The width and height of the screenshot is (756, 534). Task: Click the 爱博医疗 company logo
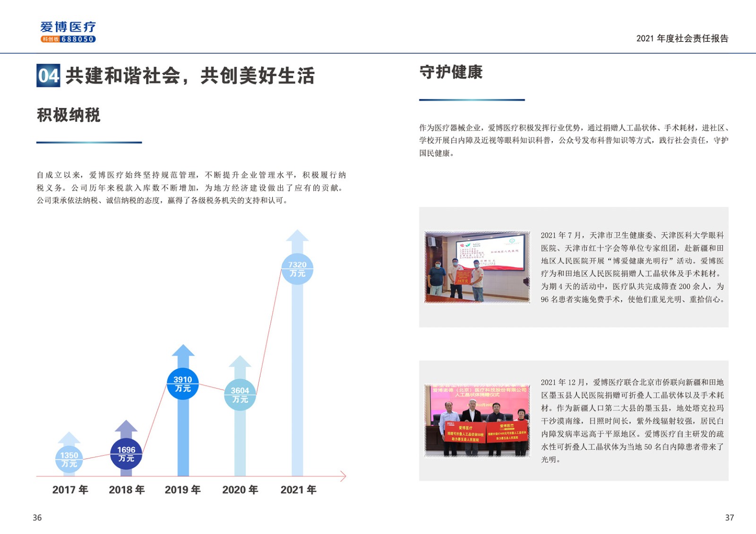point(68,27)
